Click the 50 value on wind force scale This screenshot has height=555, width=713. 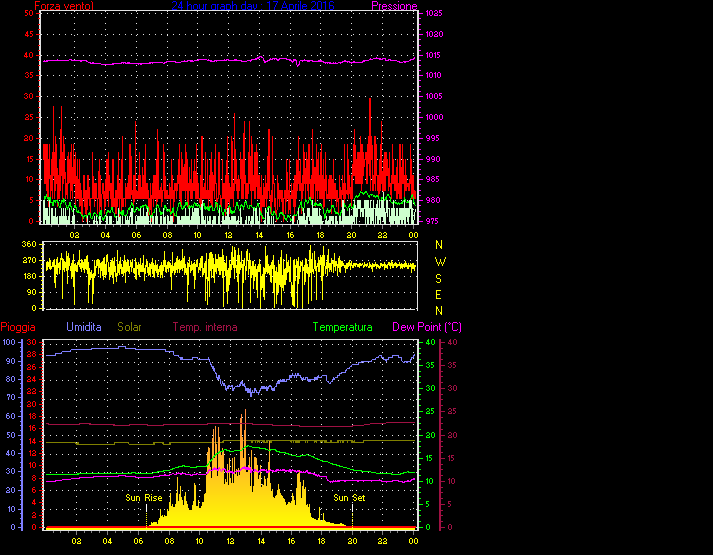point(29,13)
